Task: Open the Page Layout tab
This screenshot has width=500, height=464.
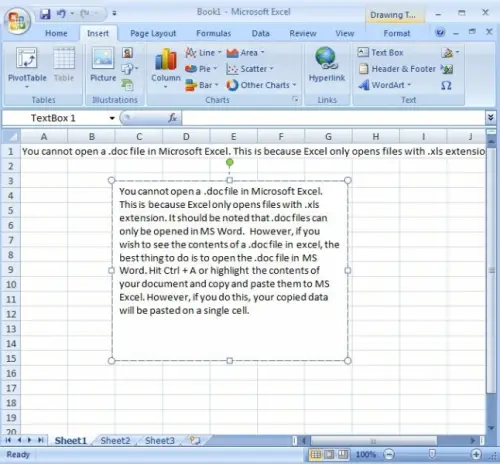Action: tap(153, 33)
